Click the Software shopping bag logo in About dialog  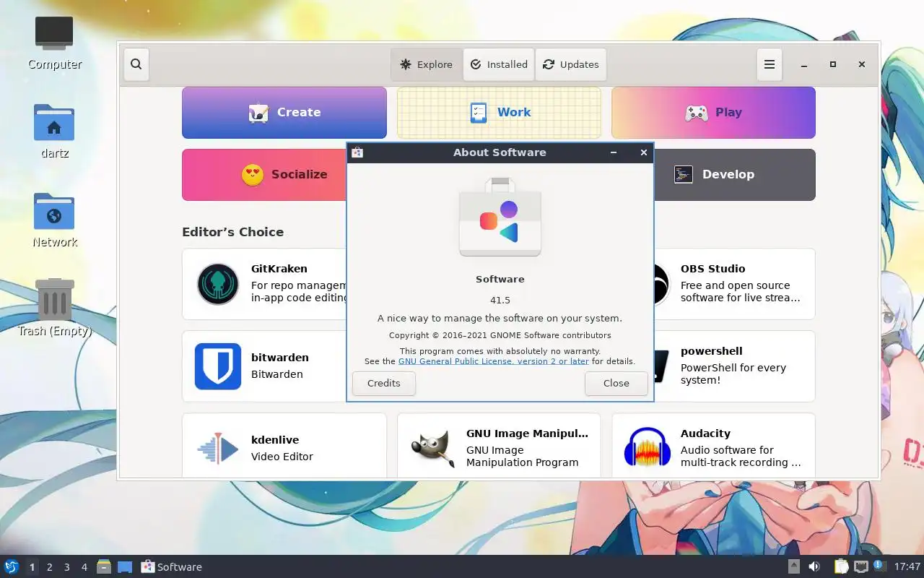click(x=500, y=217)
